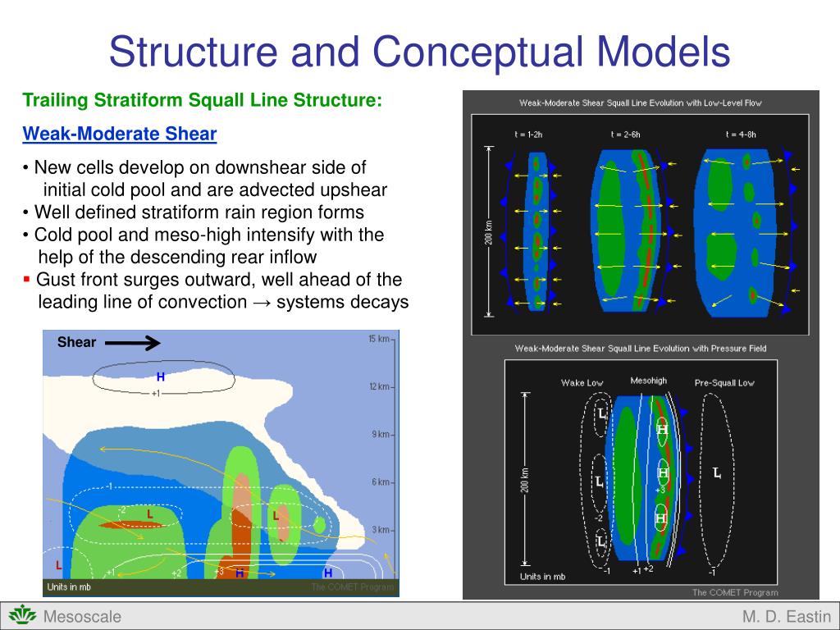
Task: Click the 6 km height tick label
Action: point(381,482)
